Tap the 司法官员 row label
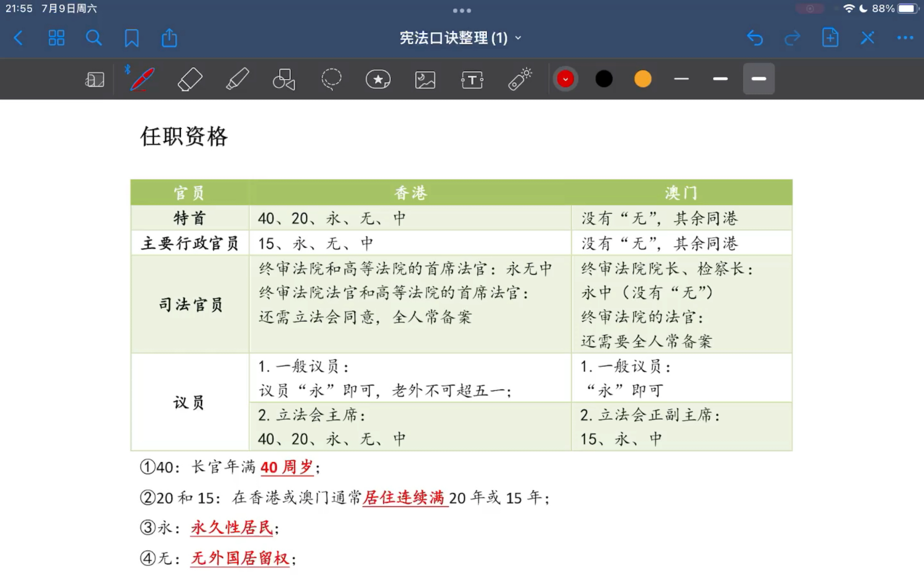This screenshot has height=579, width=924. click(190, 305)
